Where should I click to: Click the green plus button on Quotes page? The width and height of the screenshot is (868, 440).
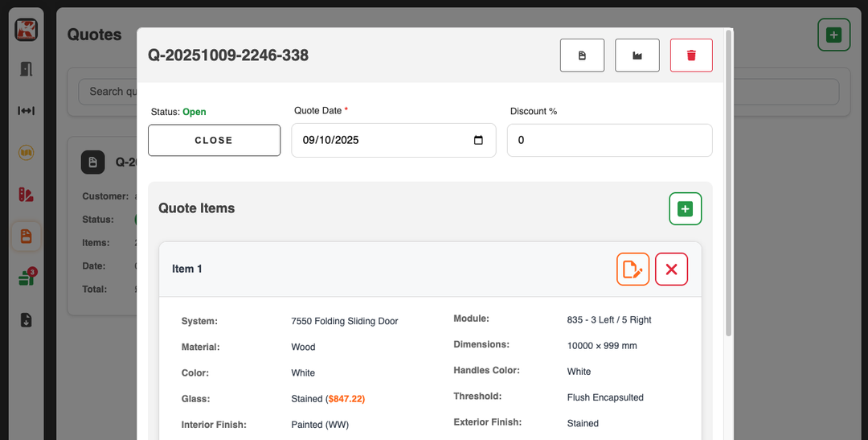[x=833, y=35]
